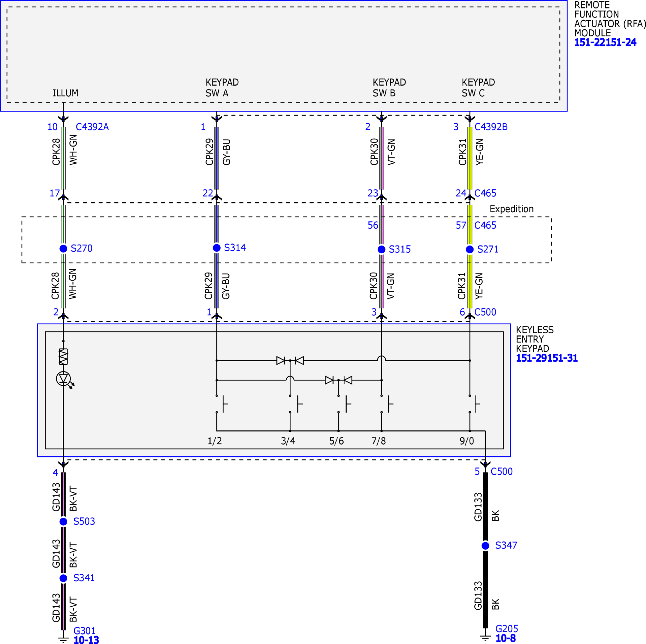Click the S503 splice dot

[x=63, y=522]
